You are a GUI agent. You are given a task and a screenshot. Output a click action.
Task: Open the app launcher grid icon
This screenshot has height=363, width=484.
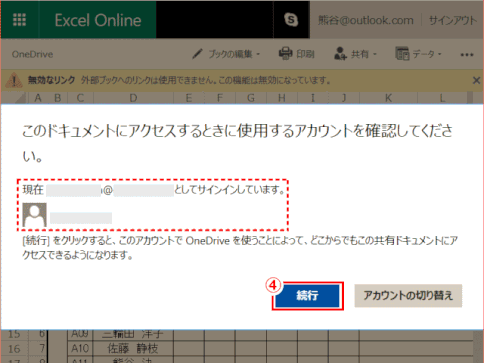19,20
